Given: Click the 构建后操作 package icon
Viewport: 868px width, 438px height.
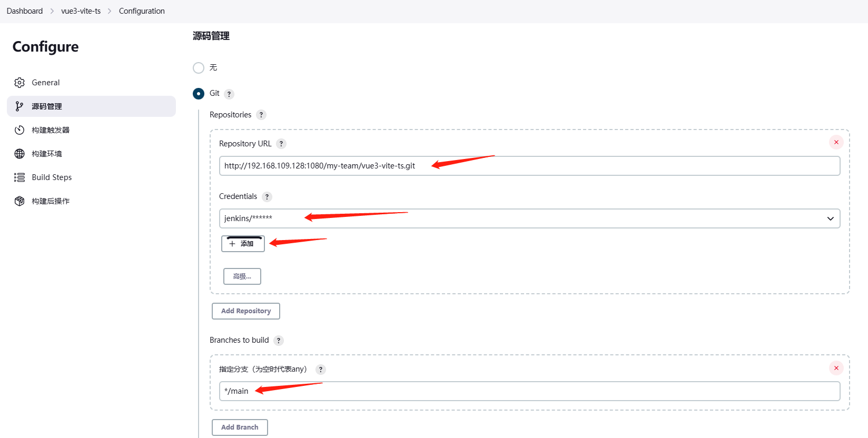Looking at the screenshot, I should tap(19, 201).
